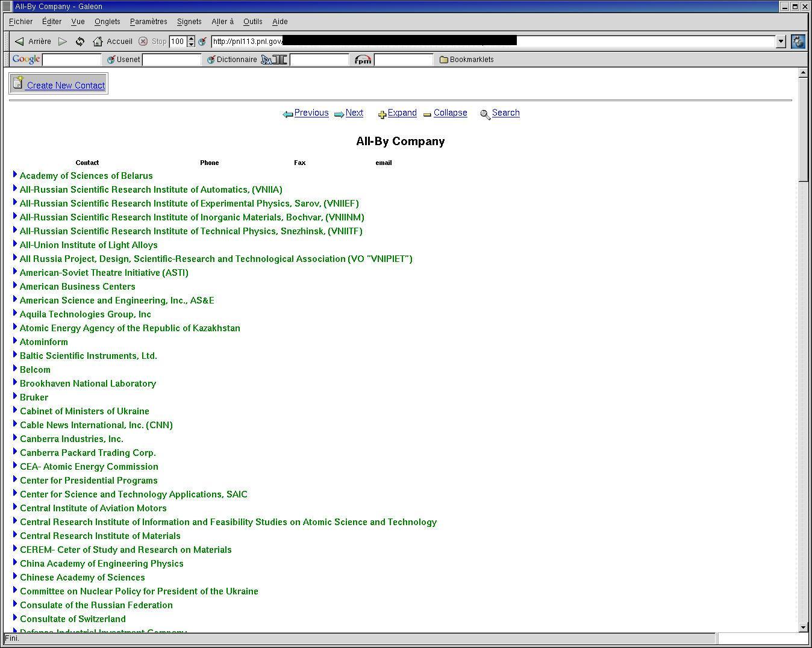Click the Next link text
The image size is (812, 648).
point(354,113)
